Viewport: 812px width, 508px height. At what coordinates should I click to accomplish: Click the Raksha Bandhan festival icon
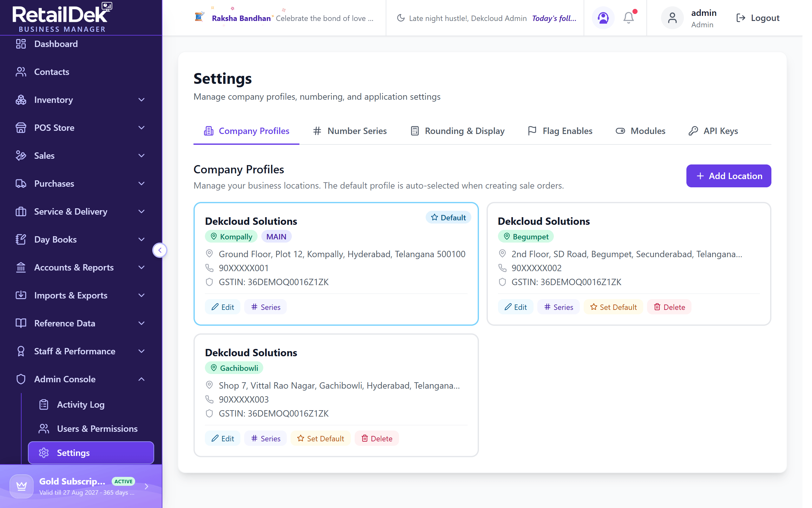(199, 17)
